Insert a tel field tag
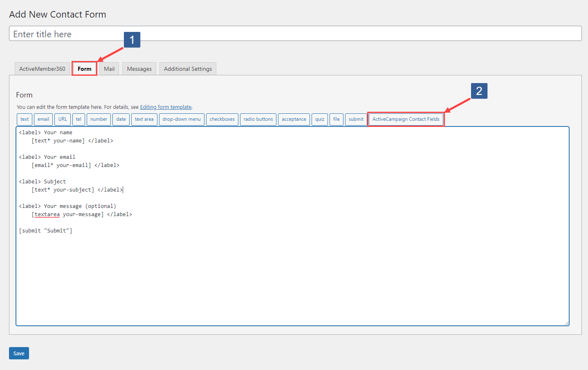588x370 pixels. (x=79, y=119)
